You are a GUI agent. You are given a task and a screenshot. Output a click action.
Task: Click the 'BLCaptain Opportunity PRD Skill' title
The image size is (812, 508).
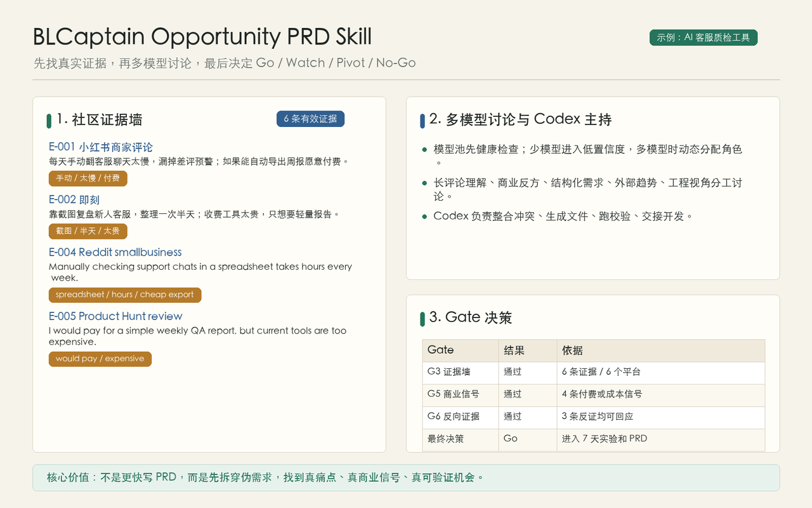click(x=202, y=37)
